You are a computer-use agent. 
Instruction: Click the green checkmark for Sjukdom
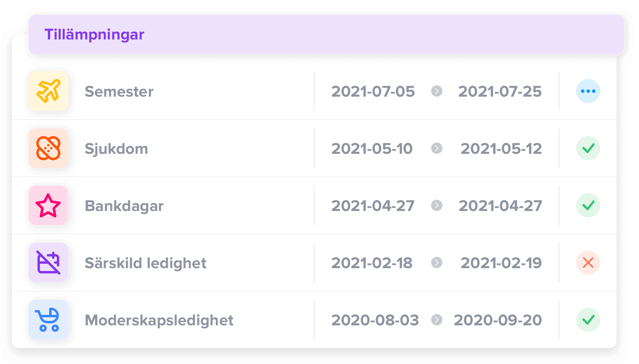[x=588, y=148]
